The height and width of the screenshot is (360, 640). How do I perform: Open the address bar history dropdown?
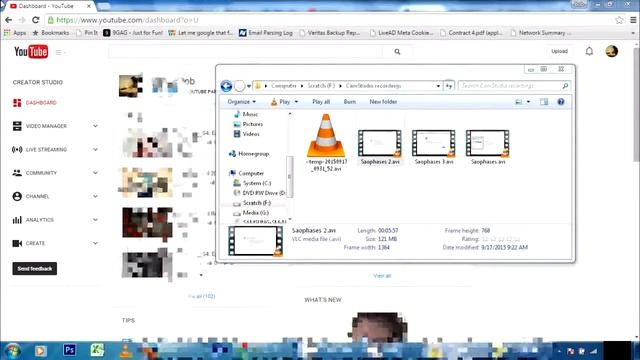438,86
